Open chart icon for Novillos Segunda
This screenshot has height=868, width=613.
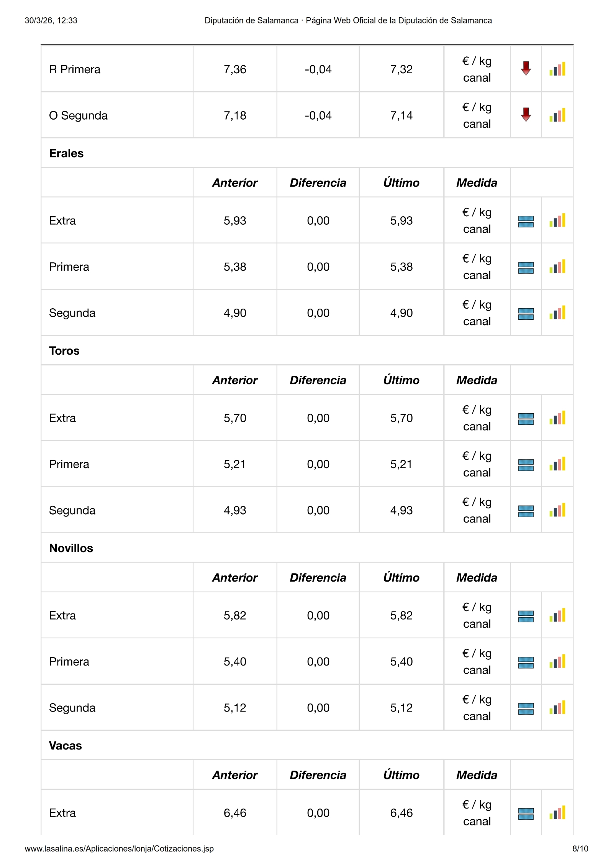point(557,708)
